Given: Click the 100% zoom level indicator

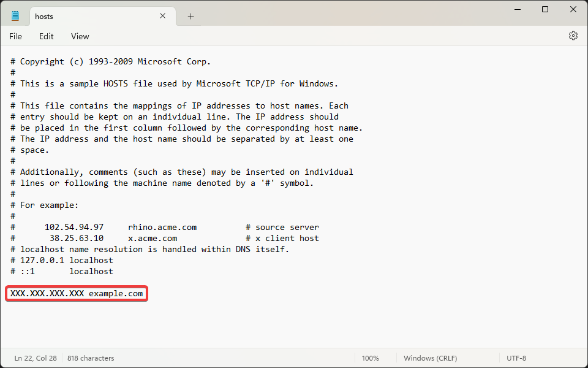Looking at the screenshot, I should 370,358.
